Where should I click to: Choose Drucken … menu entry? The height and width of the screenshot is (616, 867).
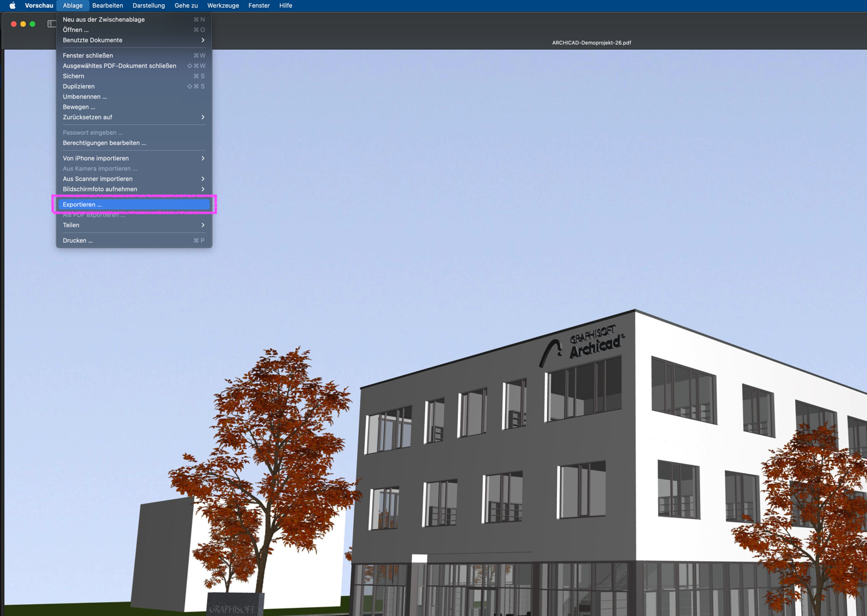(134, 241)
